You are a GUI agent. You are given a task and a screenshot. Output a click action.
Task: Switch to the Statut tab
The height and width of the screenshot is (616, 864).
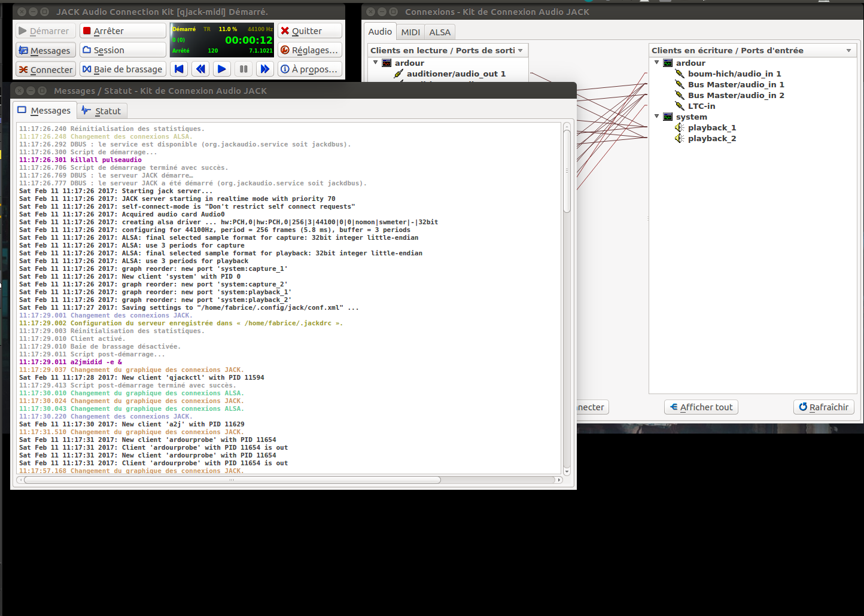102,111
